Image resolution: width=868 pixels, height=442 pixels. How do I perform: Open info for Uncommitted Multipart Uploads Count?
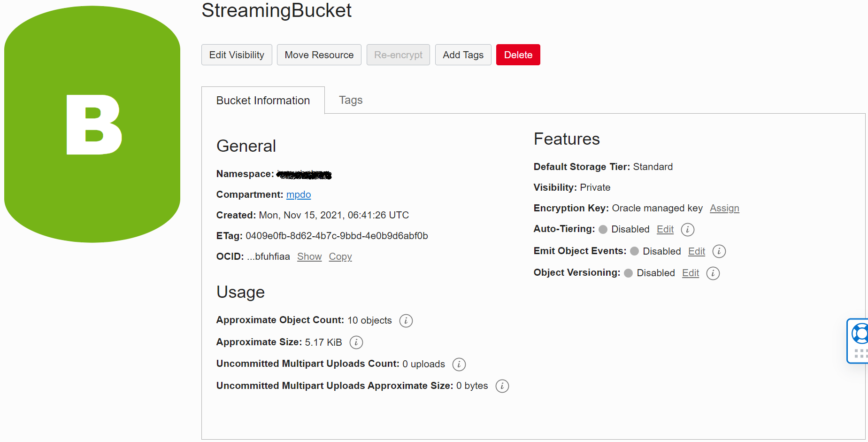tap(459, 364)
